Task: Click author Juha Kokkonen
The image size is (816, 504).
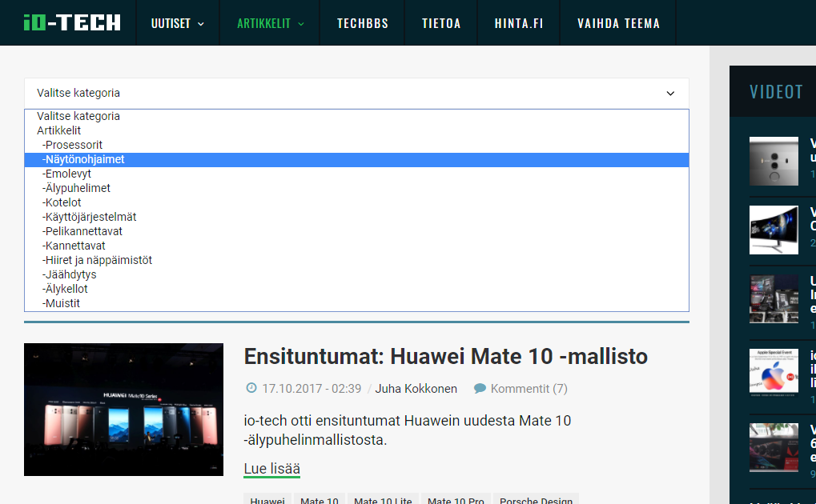Action: click(416, 389)
